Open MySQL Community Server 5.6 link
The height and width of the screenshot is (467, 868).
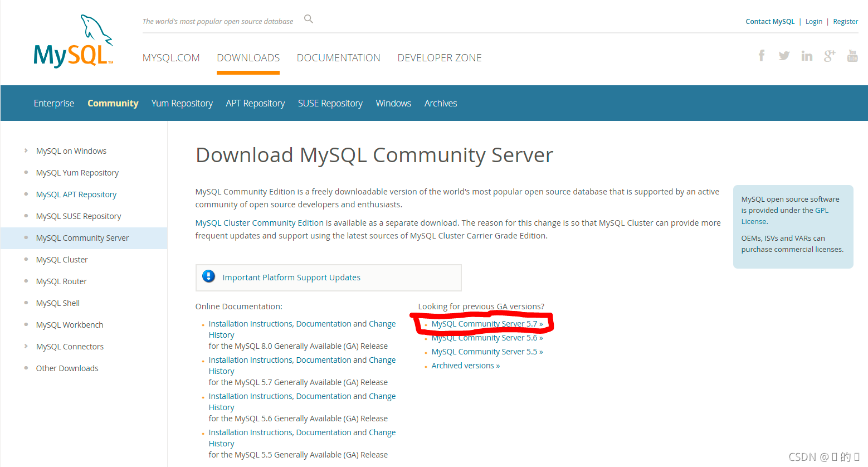pyautogui.click(x=487, y=338)
